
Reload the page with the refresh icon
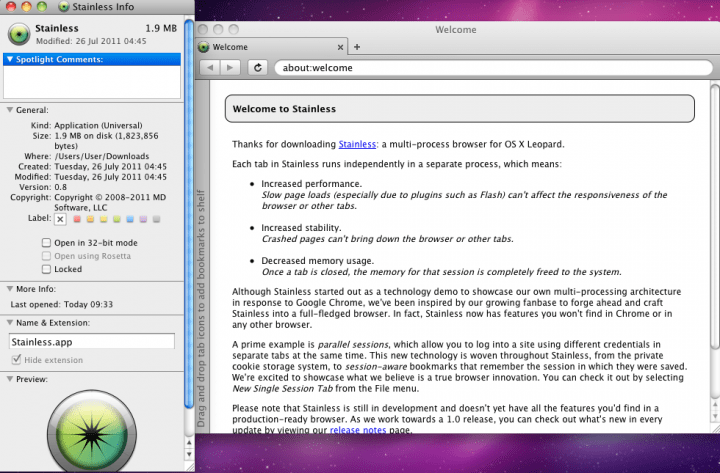(258, 68)
